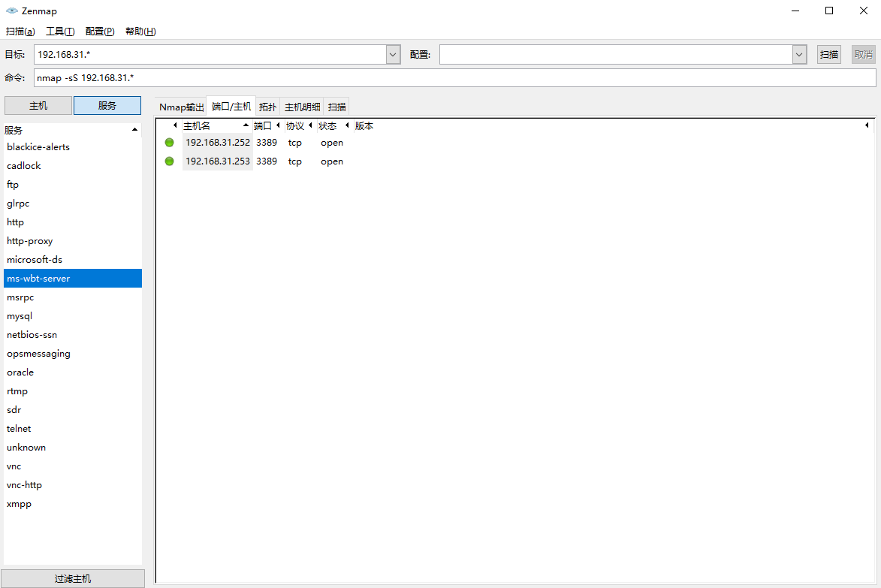Screen dimensions: 881x588
Task: Select http-proxy service
Action: click(x=73, y=241)
